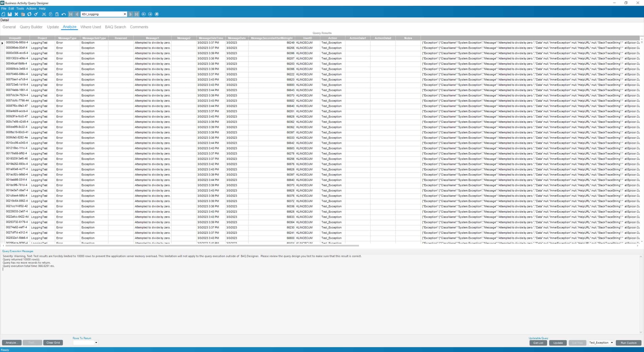Clear the results grid
Screen dimensions: 644x352
coord(53,343)
